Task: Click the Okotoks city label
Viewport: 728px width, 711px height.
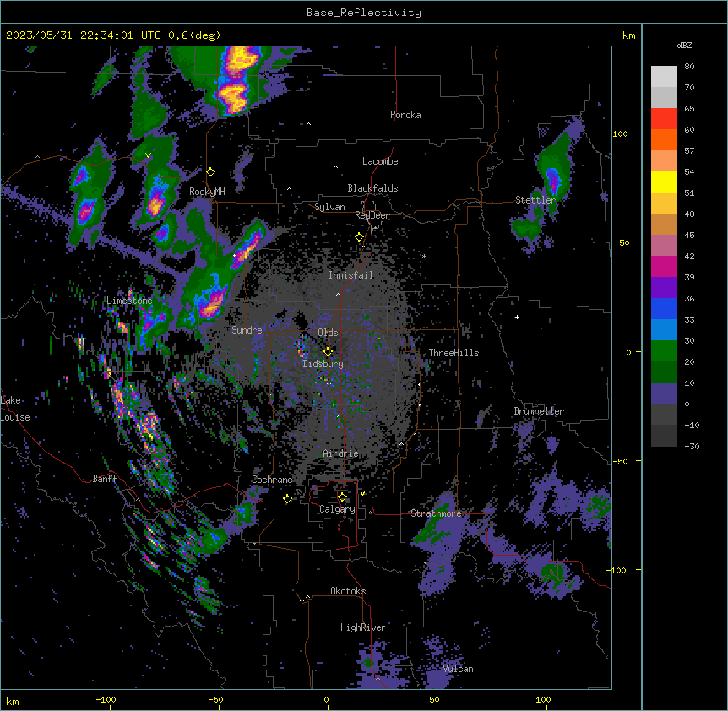Action: point(348,591)
